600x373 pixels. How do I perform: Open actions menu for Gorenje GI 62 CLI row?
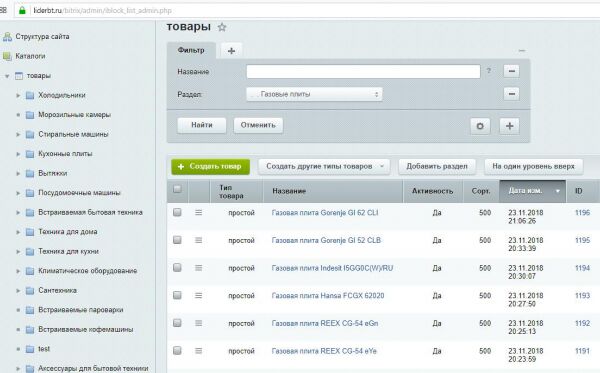(198, 212)
